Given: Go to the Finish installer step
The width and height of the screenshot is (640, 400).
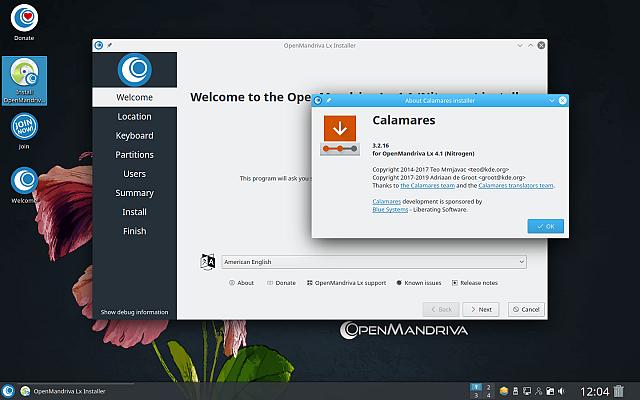Looking at the screenshot, I should pyautogui.click(x=134, y=231).
